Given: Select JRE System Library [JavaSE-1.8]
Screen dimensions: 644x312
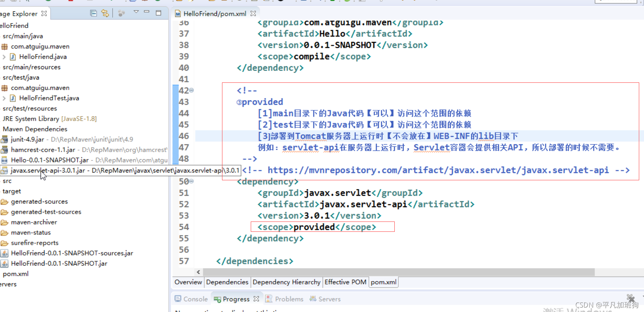Looking at the screenshot, I should click(50, 119).
